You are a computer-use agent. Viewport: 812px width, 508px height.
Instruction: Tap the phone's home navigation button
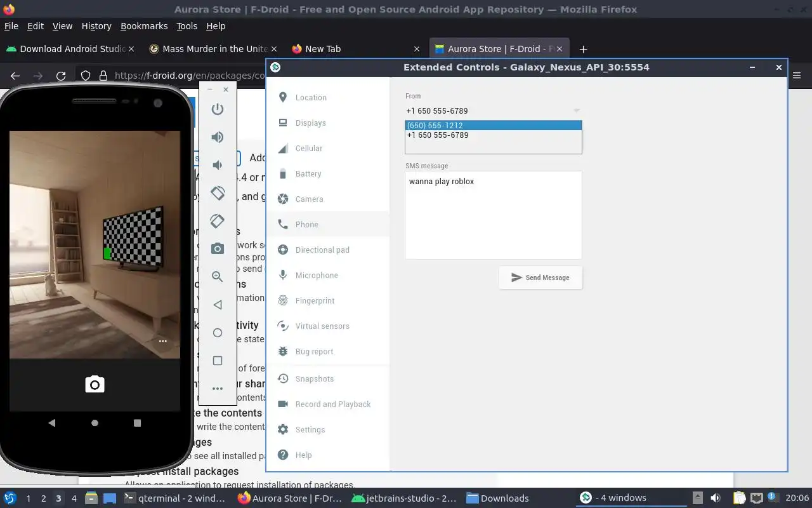(x=95, y=423)
